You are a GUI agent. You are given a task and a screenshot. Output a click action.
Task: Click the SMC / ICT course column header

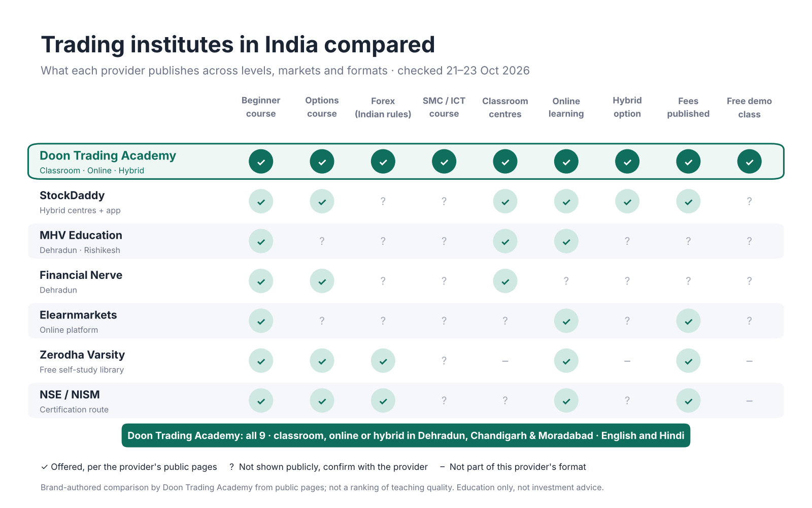pyautogui.click(x=444, y=107)
